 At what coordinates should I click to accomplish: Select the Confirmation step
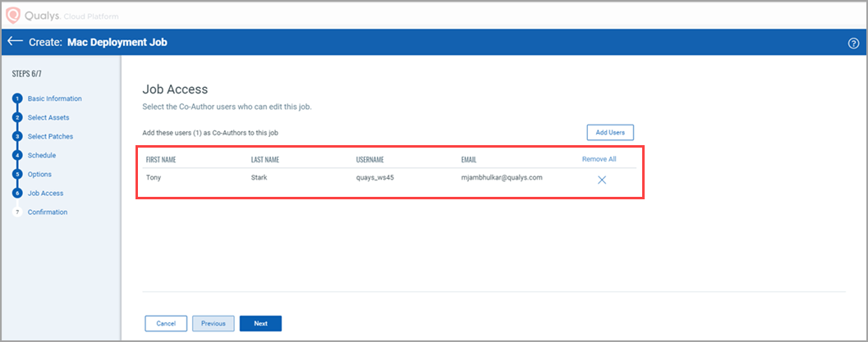point(48,212)
